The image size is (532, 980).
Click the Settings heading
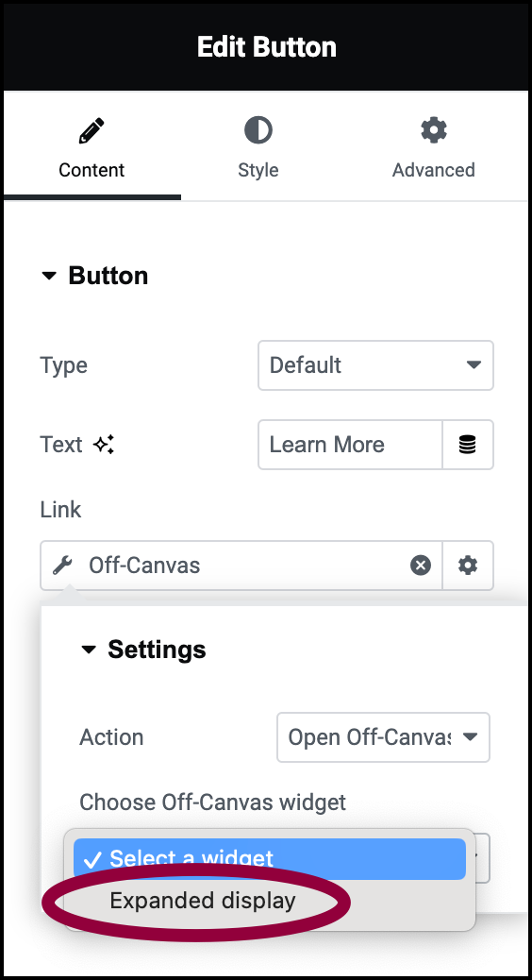[x=157, y=650]
